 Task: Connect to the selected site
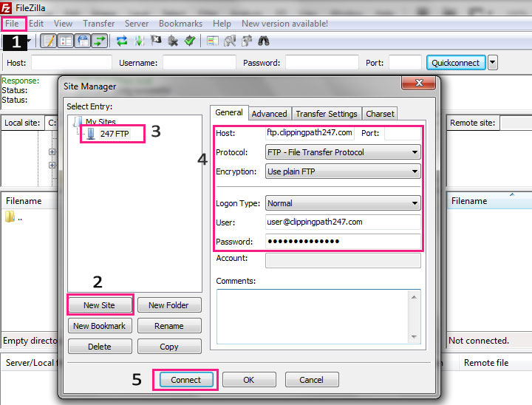(x=186, y=380)
